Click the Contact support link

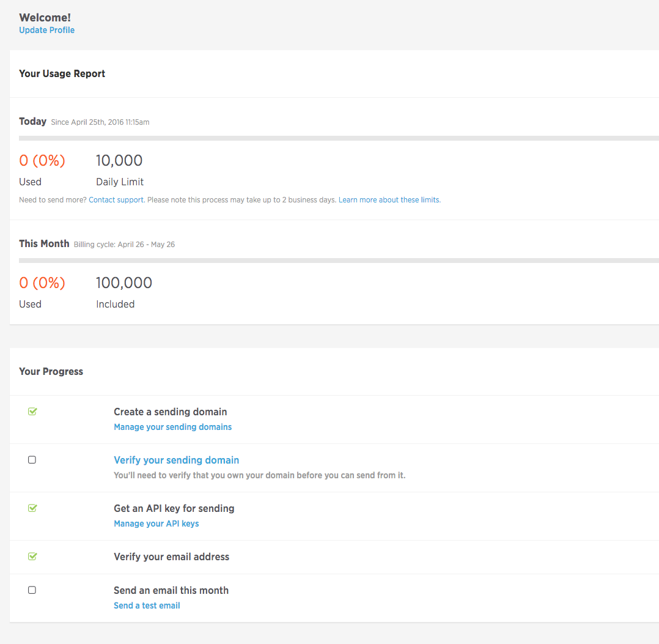[116, 200]
